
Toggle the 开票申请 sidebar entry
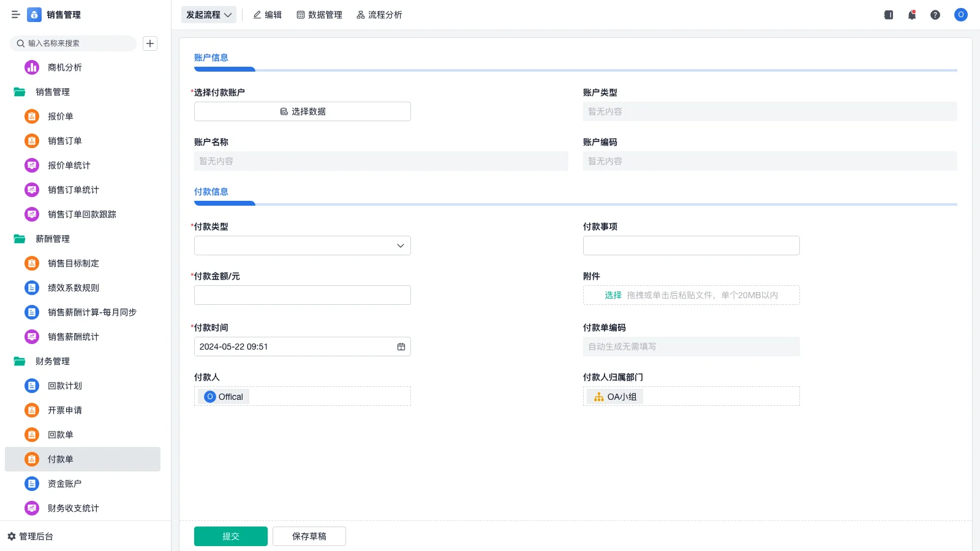[64, 410]
